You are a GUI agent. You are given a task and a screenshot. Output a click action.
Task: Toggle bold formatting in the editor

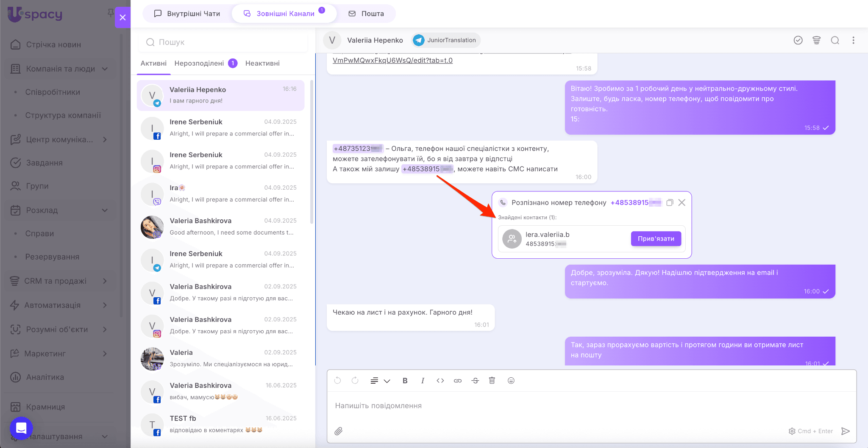click(405, 381)
